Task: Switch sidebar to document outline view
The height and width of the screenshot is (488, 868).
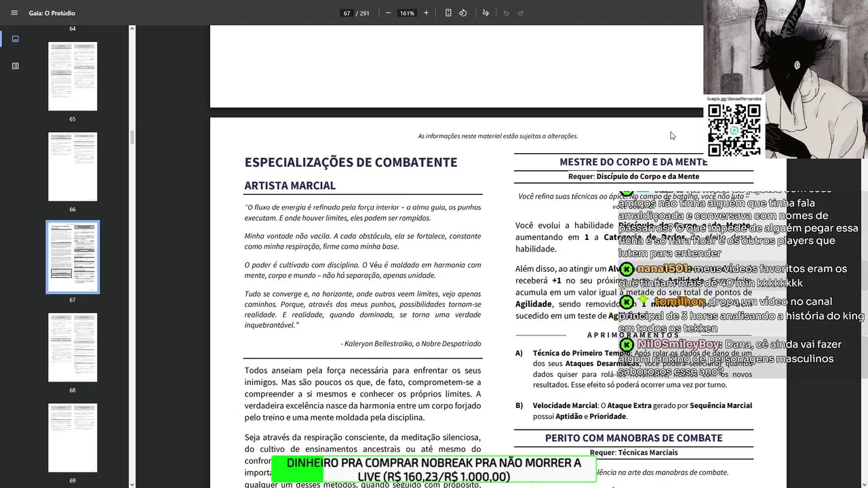Action: pos(15,66)
